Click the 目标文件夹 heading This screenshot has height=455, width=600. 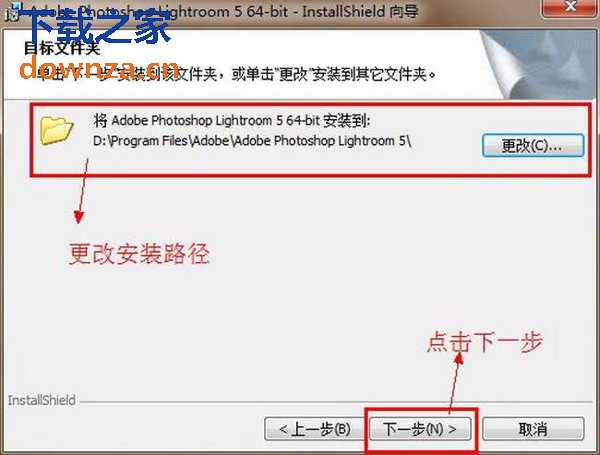click(x=62, y=48)
